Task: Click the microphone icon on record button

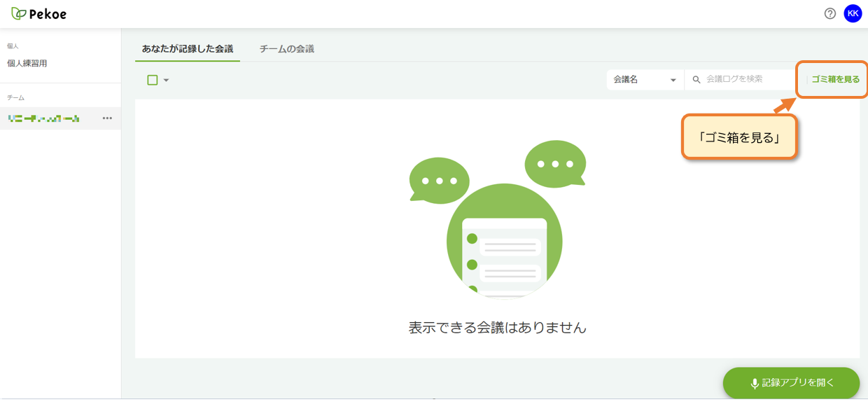Action: tap(755, 383)
